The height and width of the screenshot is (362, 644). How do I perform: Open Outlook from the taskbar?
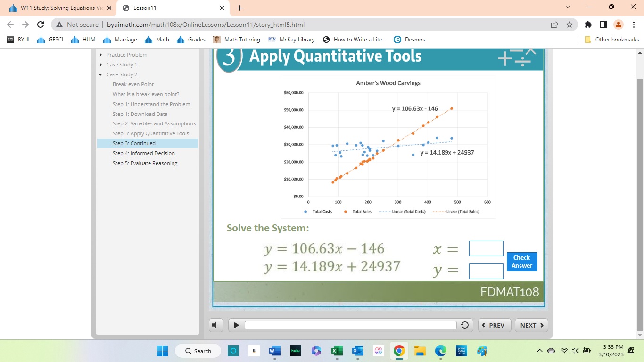tap(358, 351)
